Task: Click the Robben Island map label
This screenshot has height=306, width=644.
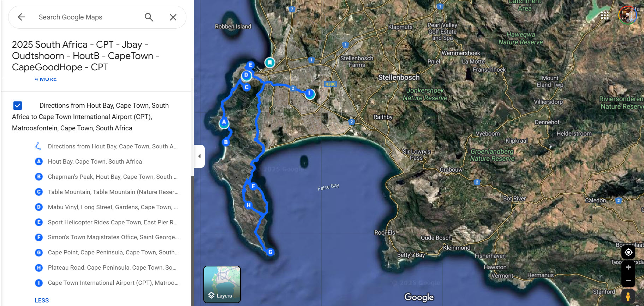Action: point(233,27)
